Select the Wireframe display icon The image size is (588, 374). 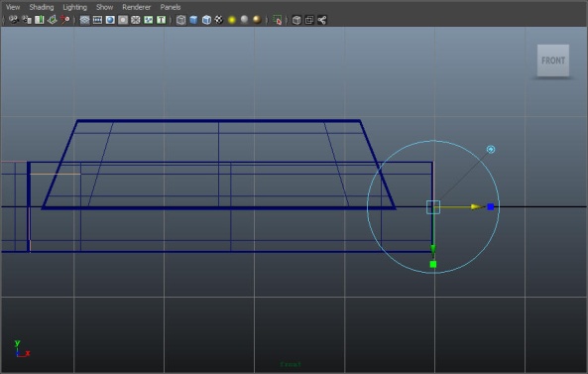[x=181, y=20]
